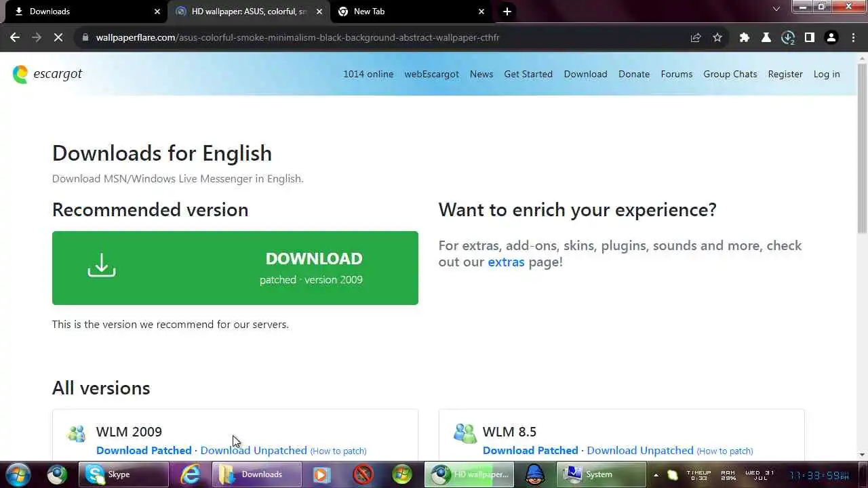Image resolution: width=868 pixels, height=488 pixels.
Task: Click the WLM 2009 messenger icon
Action: point(77,433)
